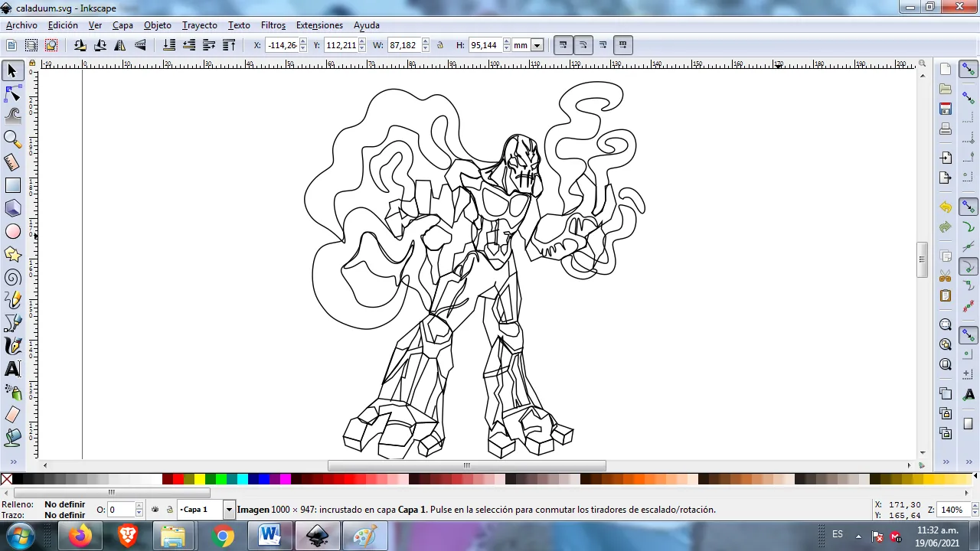
Task: Select the Node editing tool
Action: pyautogui.click(x=12, y=93)
